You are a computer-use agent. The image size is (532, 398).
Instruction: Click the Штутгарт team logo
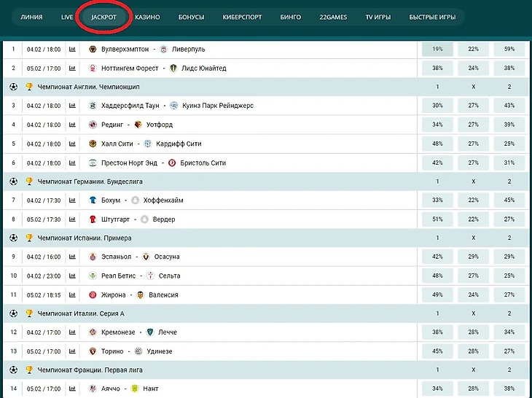coord(93,219)
